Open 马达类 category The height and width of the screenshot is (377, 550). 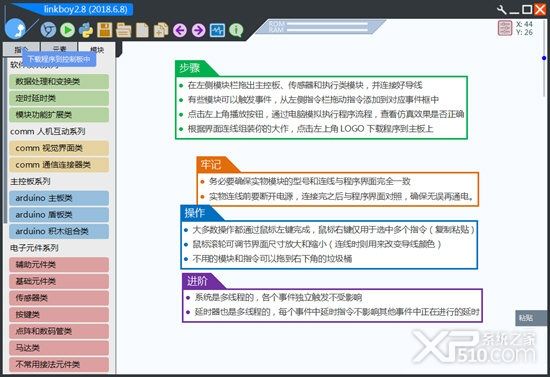pos(59,348)
